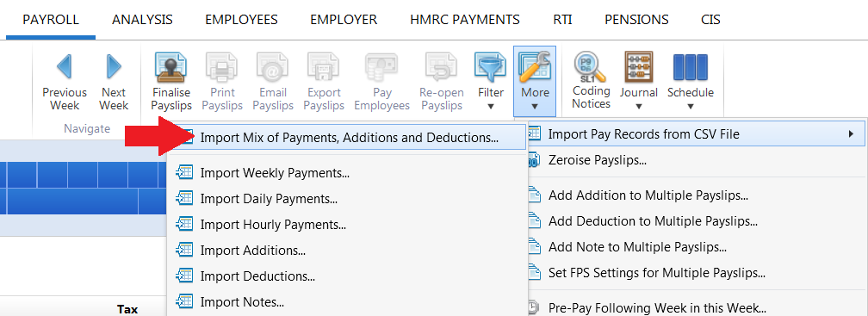Viewport: 868px width, 316px height.
Task: Go to HMRC PAYMENTS tab
Action: 465,20
